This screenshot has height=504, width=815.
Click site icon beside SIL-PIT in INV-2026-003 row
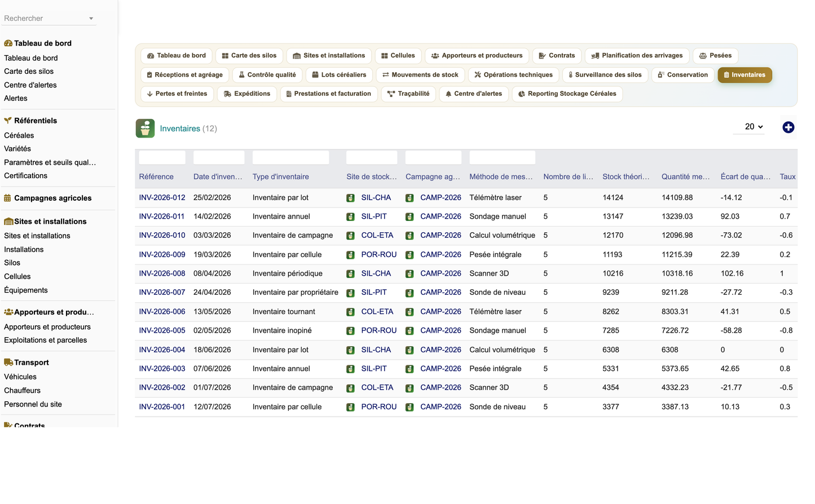pos(350,369)
